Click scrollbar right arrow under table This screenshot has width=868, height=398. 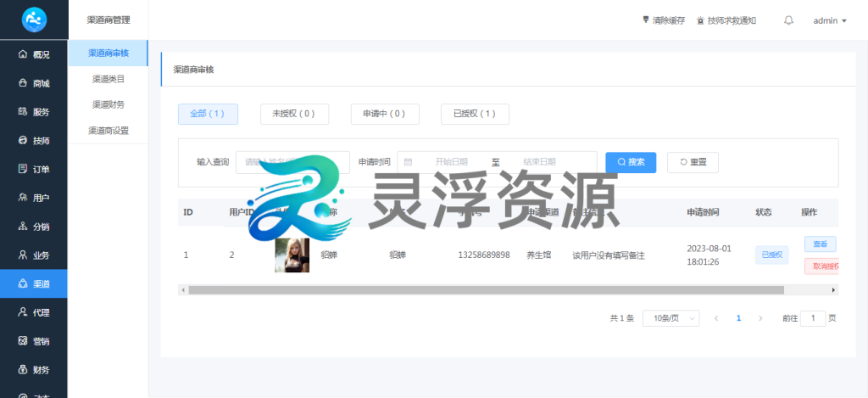[834, 290]
